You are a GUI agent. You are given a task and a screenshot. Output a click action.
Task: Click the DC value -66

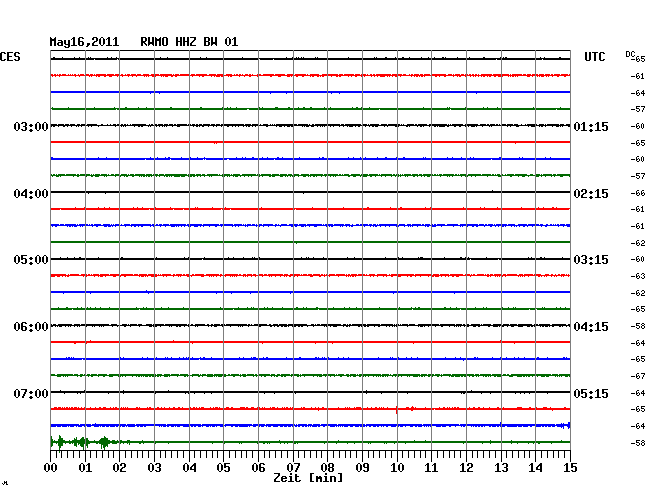point(638,193)
